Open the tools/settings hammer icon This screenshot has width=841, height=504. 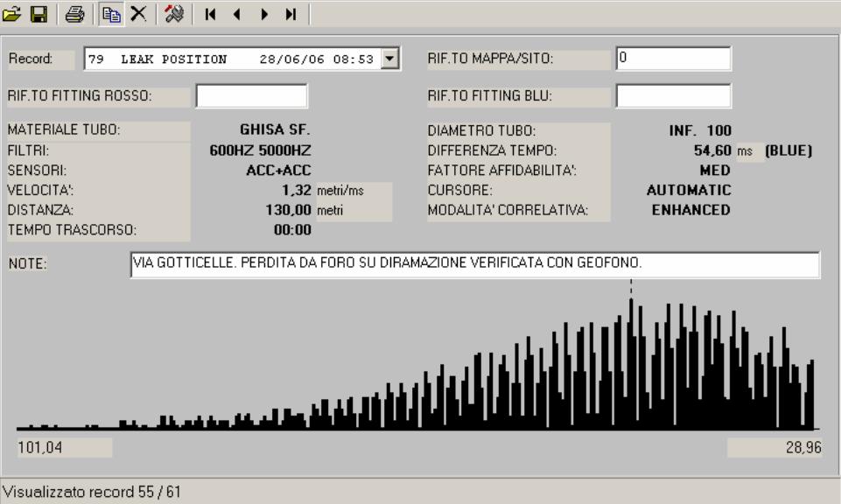(174, 14)
